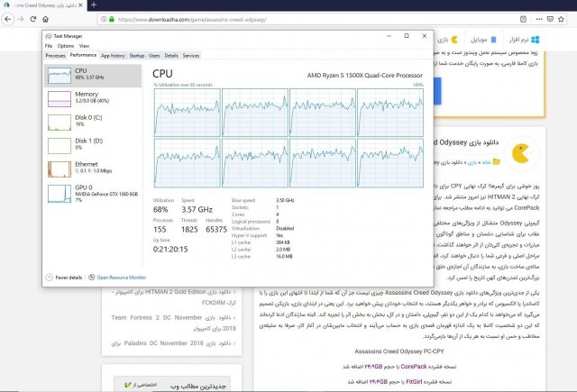
Task: Select the GPU 0 GeForce GTX item
Action: coord(93,193)
